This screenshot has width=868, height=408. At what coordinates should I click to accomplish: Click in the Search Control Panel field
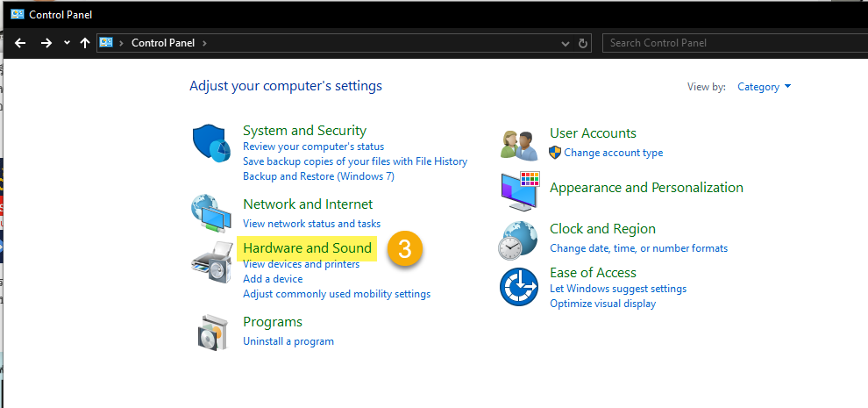point(735,43)
